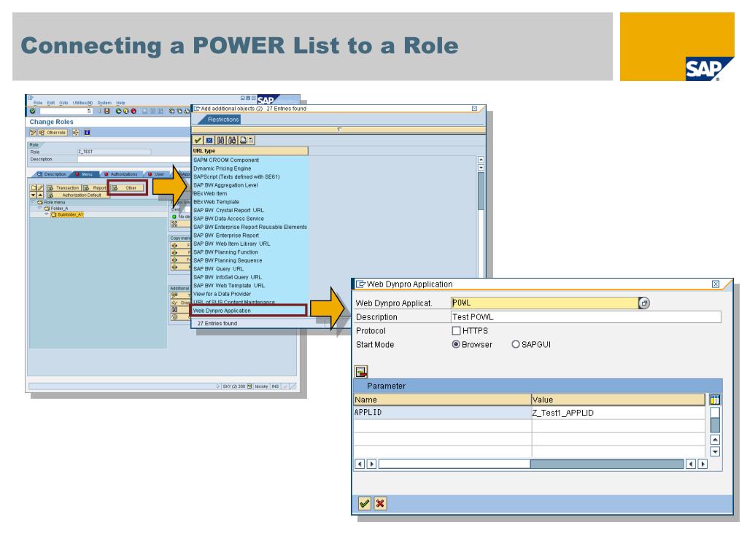
Task: Click the green Back arrow in Change Roles toolbar
Action: (x=119, y=111)
